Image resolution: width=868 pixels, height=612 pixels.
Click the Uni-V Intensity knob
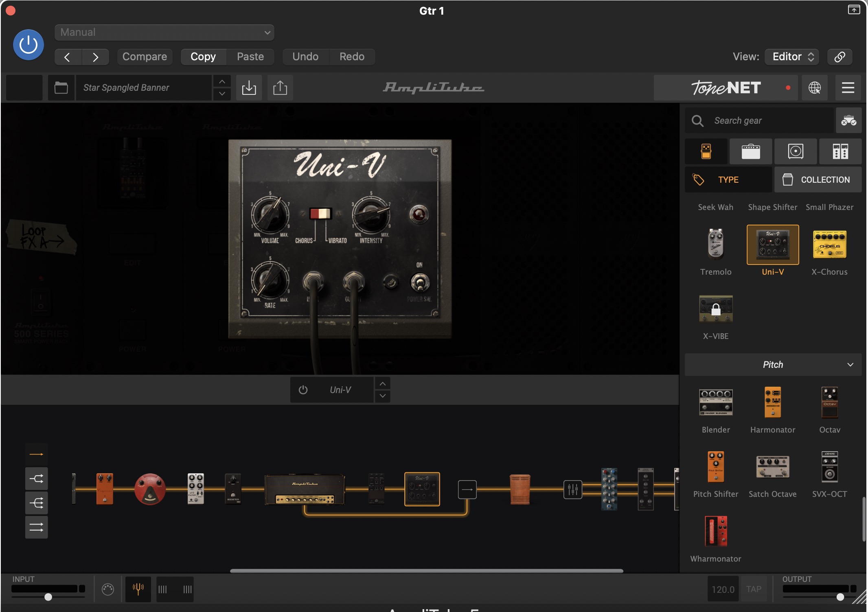pyautogui.click(x=371, y=214)
